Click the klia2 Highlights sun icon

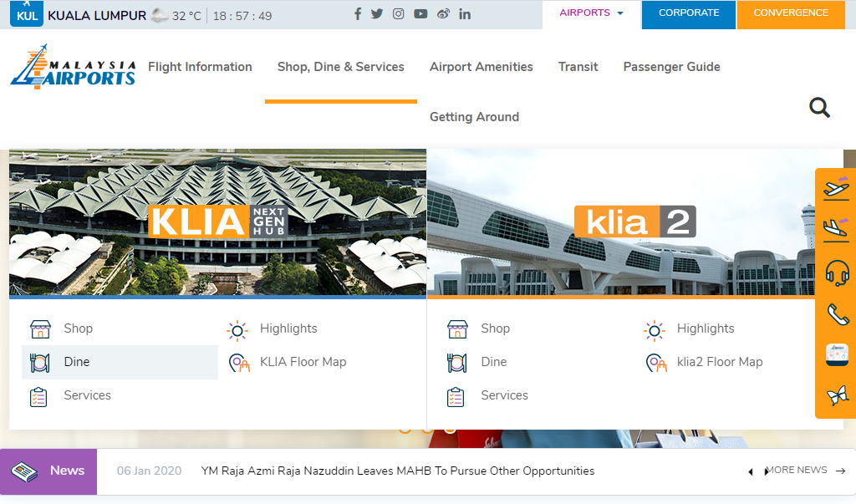(655, 330)
